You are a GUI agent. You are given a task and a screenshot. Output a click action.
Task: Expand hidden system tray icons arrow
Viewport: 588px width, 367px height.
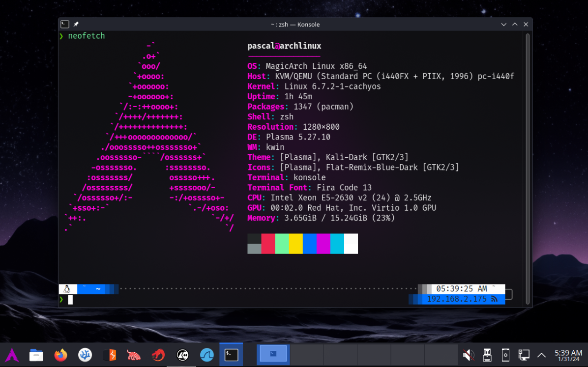[541, 355]
